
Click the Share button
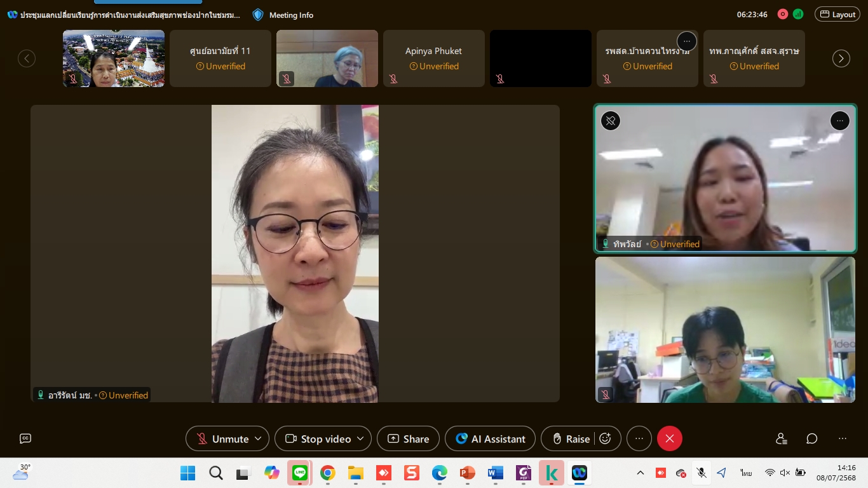408,438
